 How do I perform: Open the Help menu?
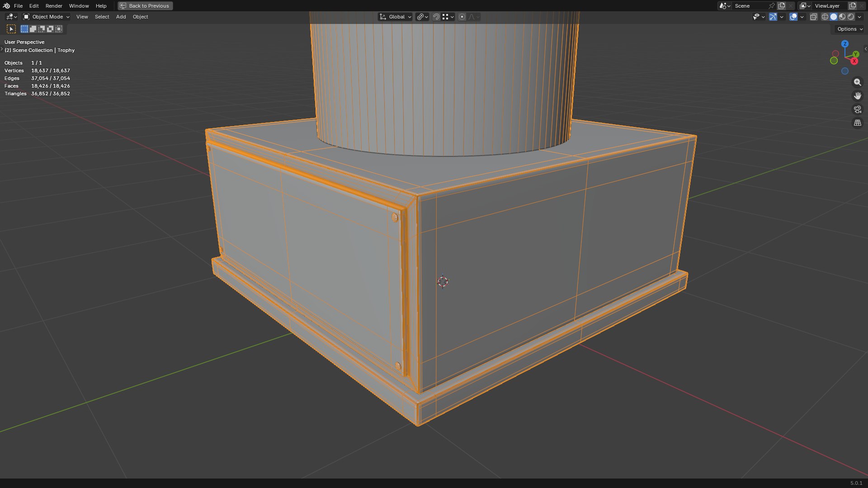coord(101,6)
